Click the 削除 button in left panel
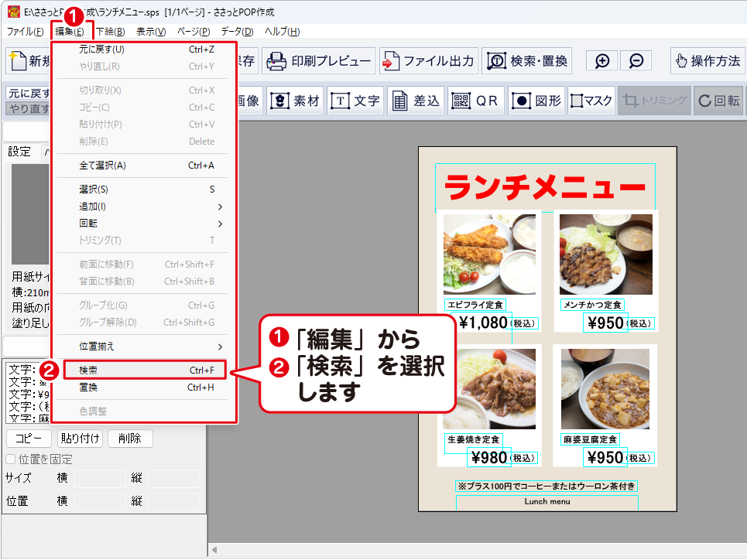This screenshot has width=747, height=560. pyautogui.click(x=130, y=439)
